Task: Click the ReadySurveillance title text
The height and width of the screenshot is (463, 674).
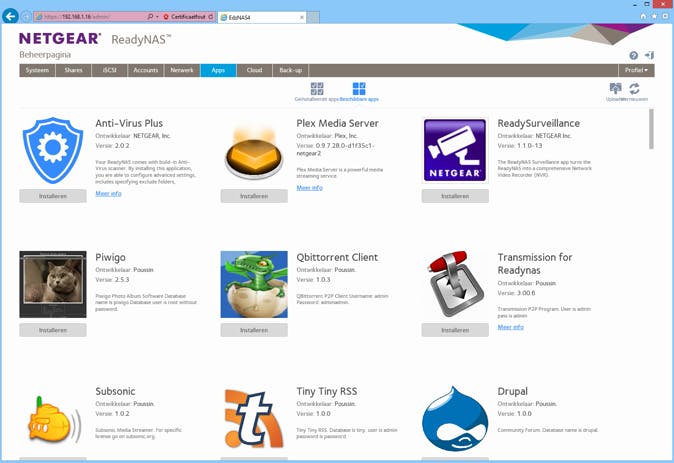Action: 539,123
